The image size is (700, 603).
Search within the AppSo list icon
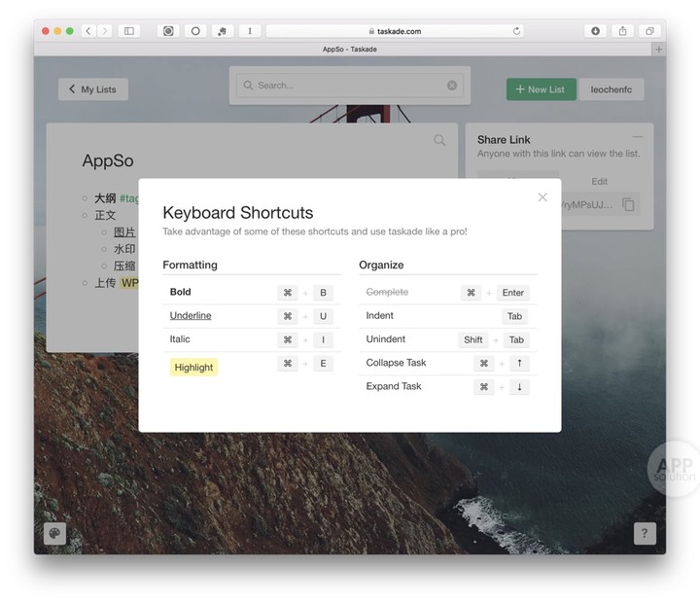pos(439,140)
